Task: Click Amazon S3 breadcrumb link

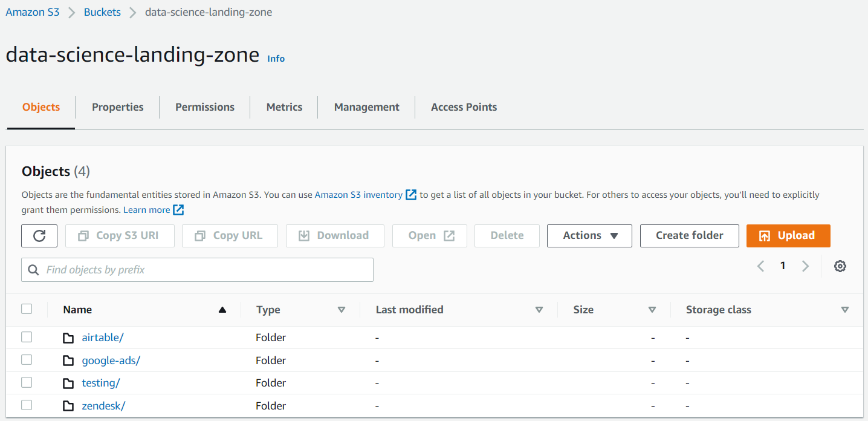Action: click(x=33, y=12)
